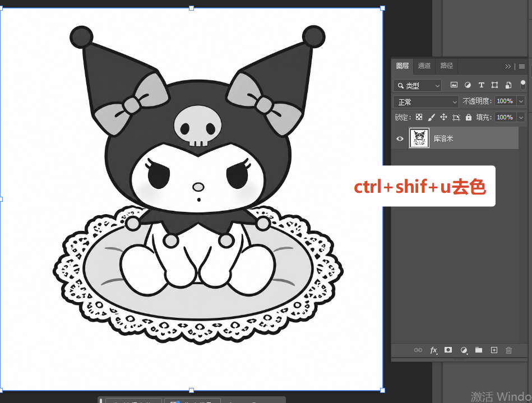
Task: Open the 不透明度 slider dropdown arrow
Action: (521, 101)
